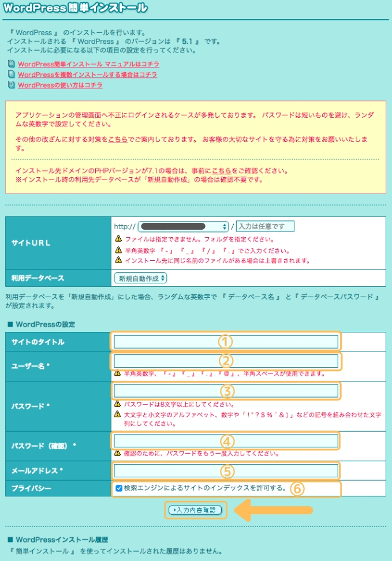Open 利用データベース 新規自動作成 dropdown
The width and height of the screenshot is (392, 561).
[140, 278]
